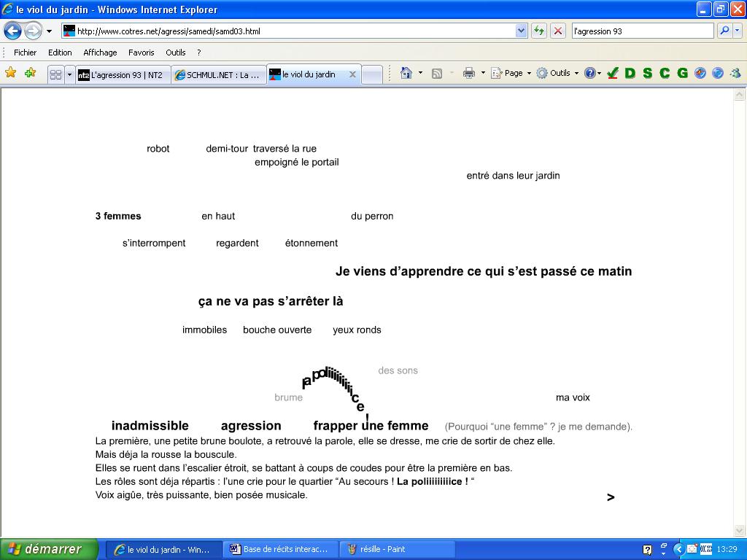
Task: Close the le viol du jardin tab
Action: [x=352, y=74]
